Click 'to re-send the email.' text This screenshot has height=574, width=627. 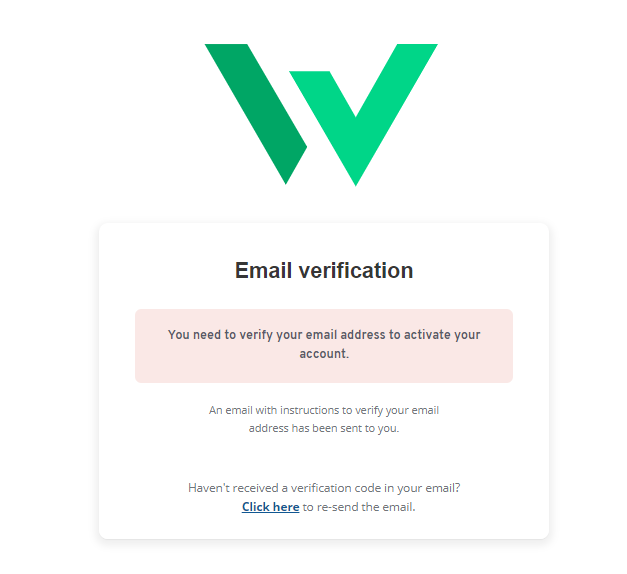tap(358, 507)
